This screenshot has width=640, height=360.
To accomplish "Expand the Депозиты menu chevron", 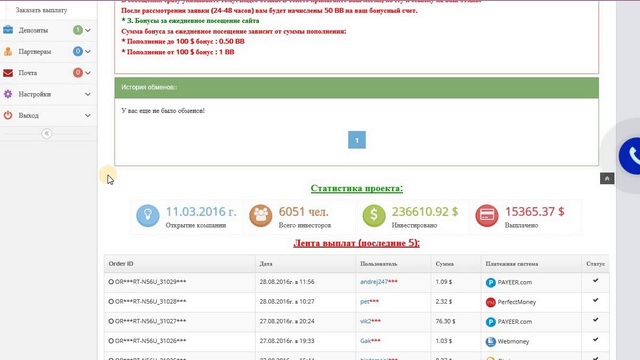I will pos(88,30).
